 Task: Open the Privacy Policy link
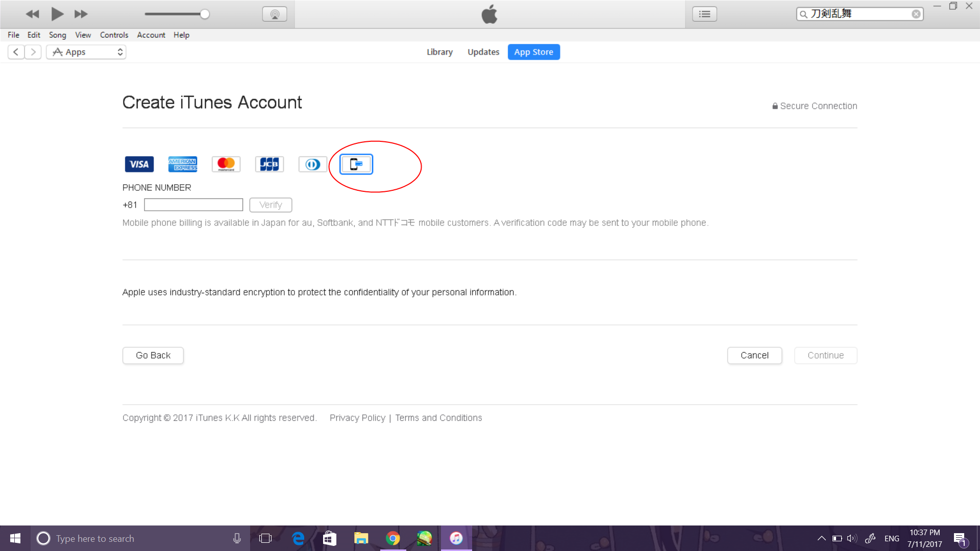(x=357, y=418)
